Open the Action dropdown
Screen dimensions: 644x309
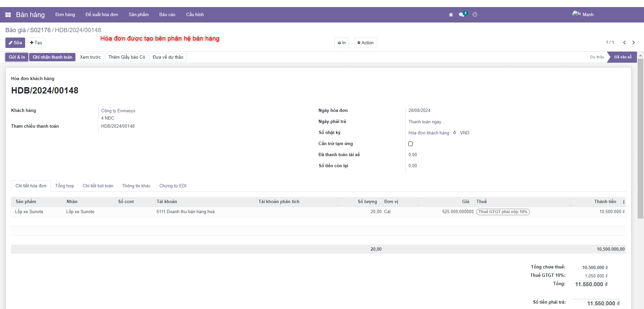click(x=365, y=43)
